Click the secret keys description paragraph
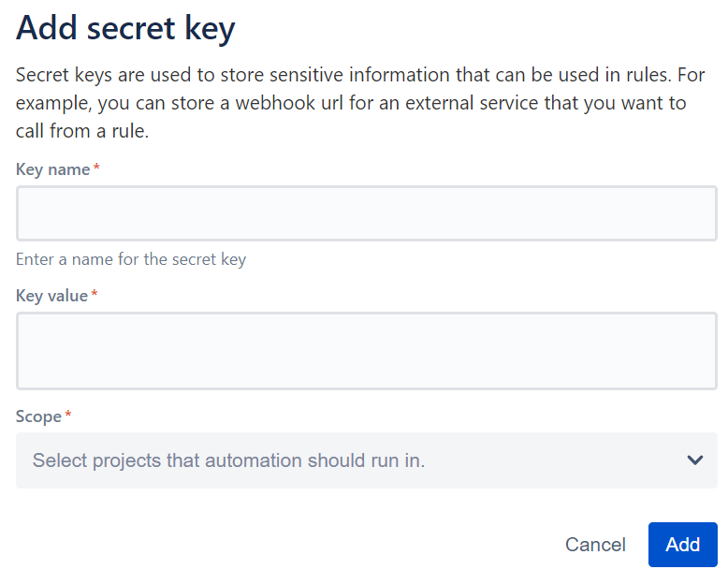 (351, 102)
